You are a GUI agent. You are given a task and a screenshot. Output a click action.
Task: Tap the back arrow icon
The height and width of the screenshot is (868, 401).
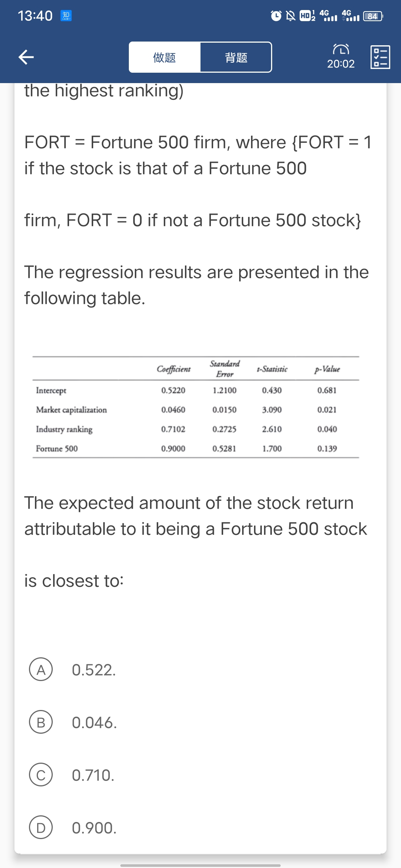[x=26, y=57]
